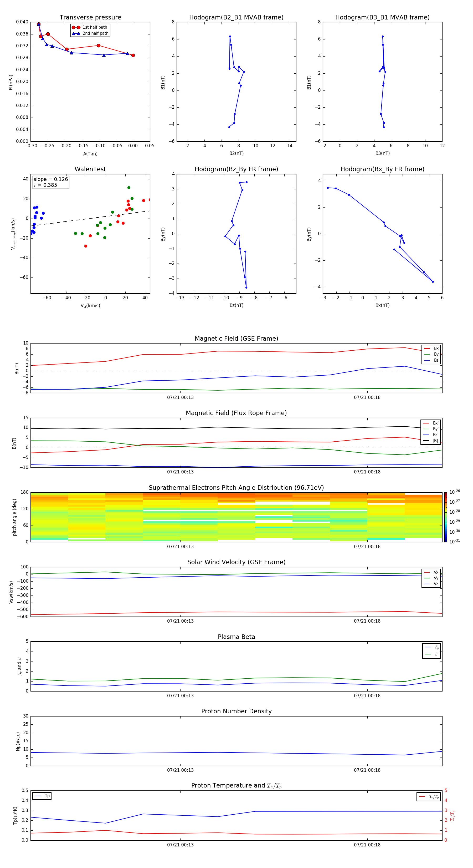Click the "pitch angle (deg)" y-axis label
The image size is (473, 868).
tap(14, 517)
